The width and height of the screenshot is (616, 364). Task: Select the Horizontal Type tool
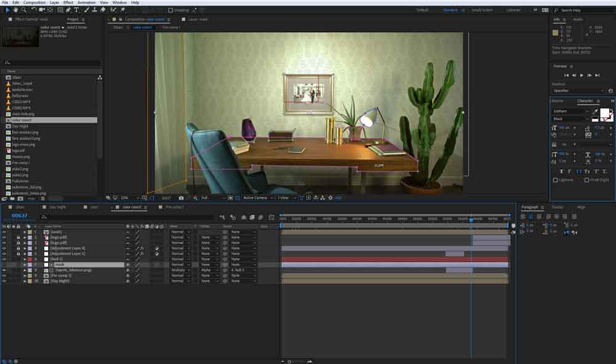point(76,10)
